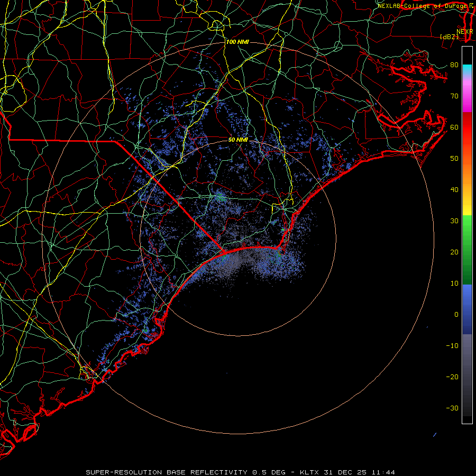Click the 50 NMI range ring label

tap(238, 140)
